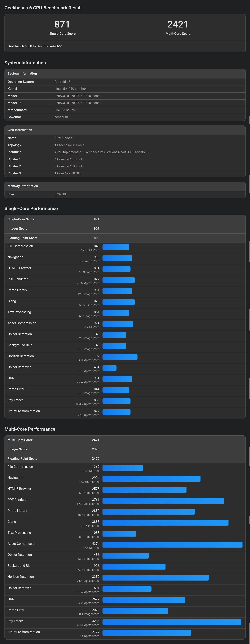Select the Kernel value Linux 5.4.210 aarch64
The height and width of the screenshot is (644, 250).
pos(70,89)
